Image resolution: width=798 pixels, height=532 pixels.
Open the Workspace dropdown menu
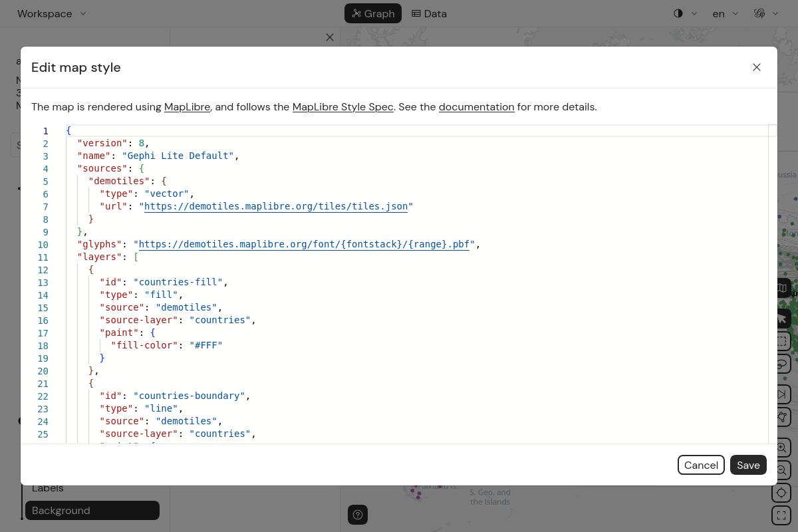pos(52,13)
